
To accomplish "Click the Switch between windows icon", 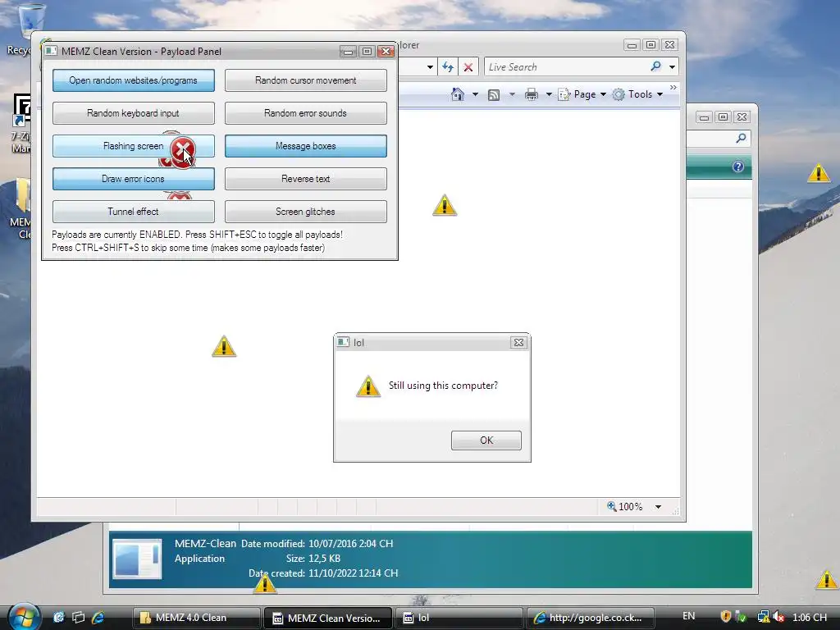I will [78, 617].
